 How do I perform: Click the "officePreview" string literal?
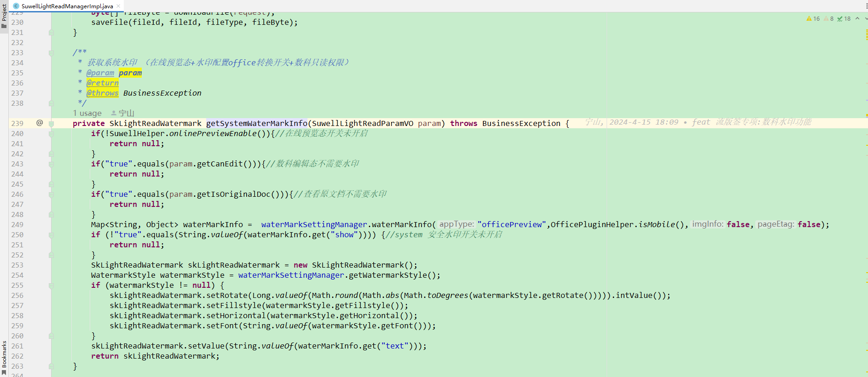click(x=512, y=224)
